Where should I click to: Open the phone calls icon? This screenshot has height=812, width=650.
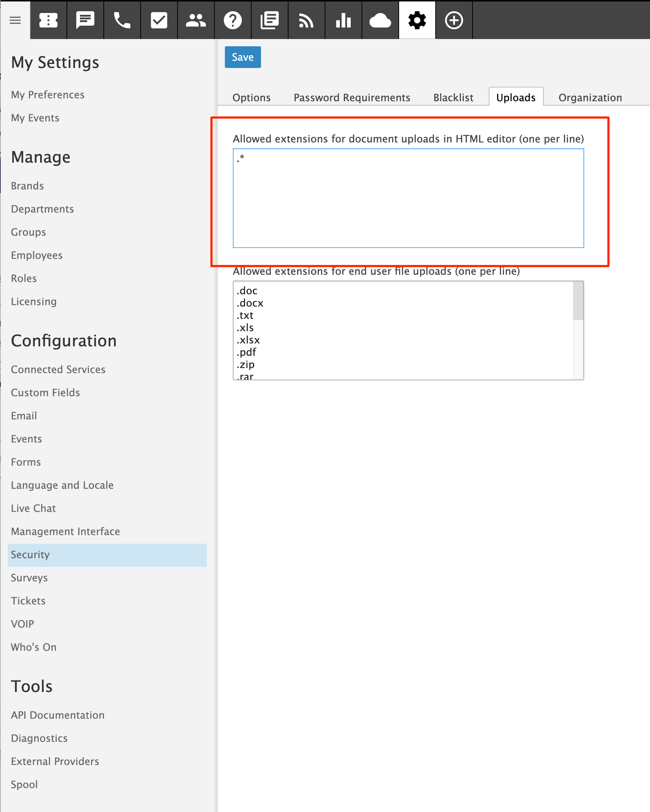tap(122, 20)
